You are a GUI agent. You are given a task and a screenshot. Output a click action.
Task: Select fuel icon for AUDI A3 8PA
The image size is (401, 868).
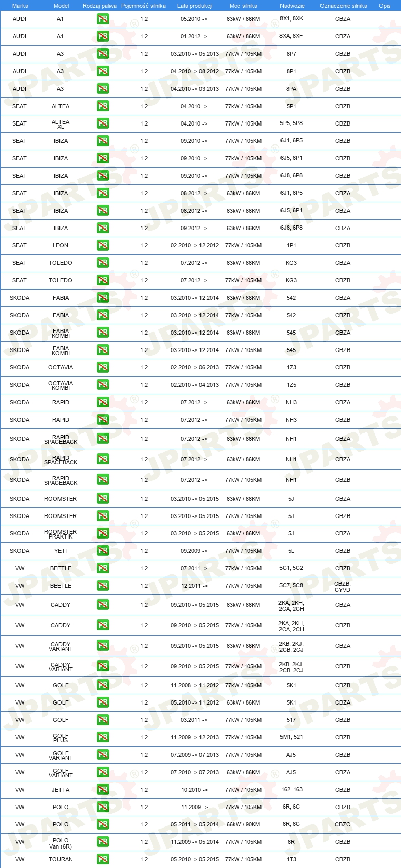[x=103, y=89]
